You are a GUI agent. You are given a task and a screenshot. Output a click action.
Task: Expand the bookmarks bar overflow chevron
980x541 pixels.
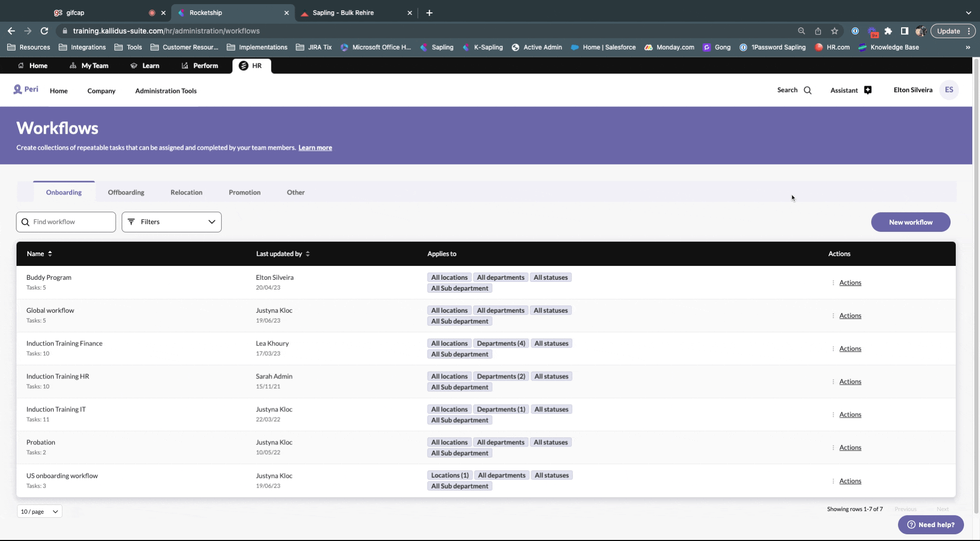pyautogui.click(x=967, y=47)
